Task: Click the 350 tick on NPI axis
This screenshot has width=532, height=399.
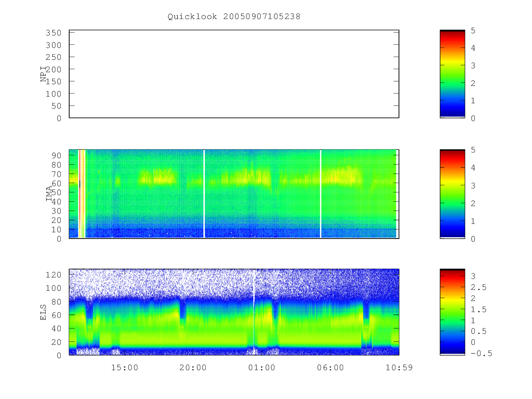Action: (x=53, y=33)
